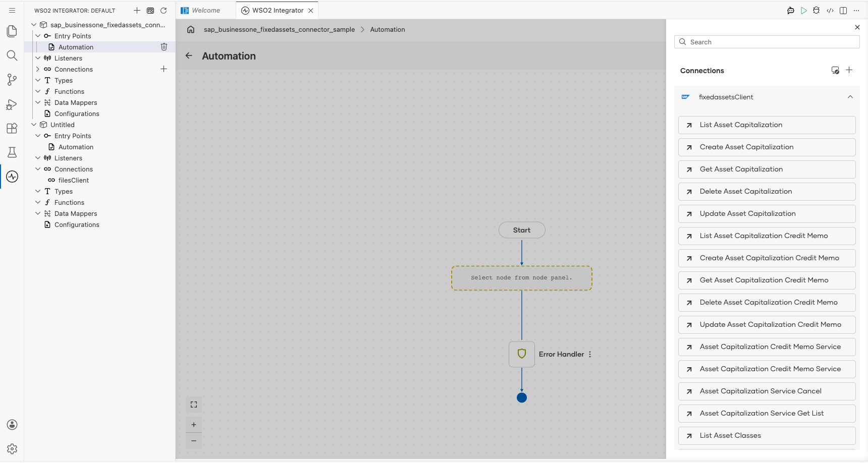Go to the home breadcrumb icon
This screenshot has height=463, width=868.
[x=191, y=29]
